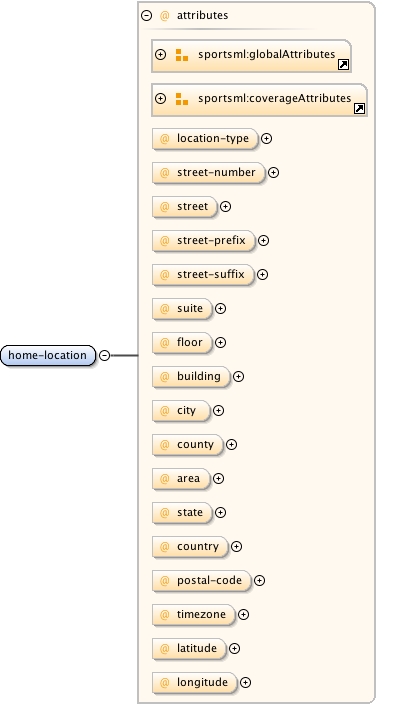Select the country attribute node
Screen dimensions: 393x705
pyautogui.click(x=190, y=547)
